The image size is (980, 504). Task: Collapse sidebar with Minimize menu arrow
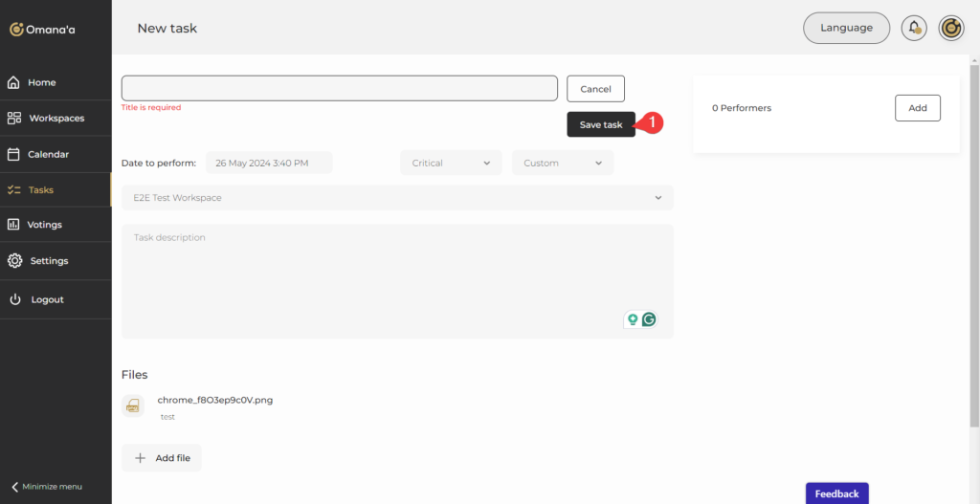click(15, 487)
